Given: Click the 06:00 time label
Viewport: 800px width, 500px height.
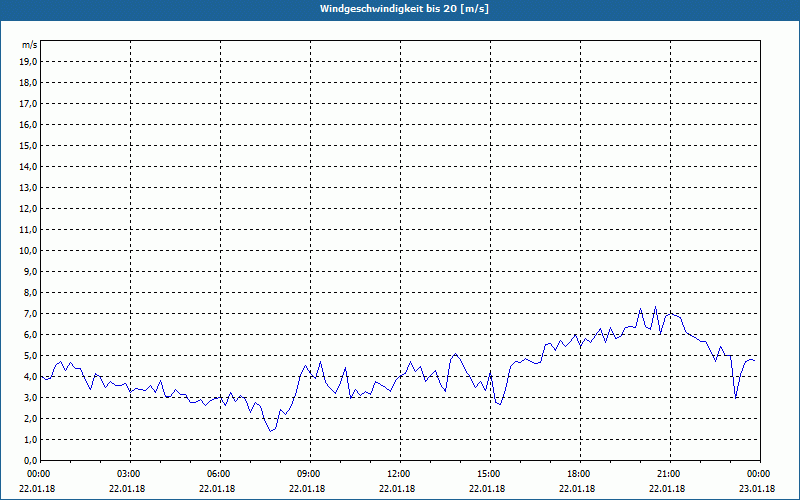Looking at the screenshot, I should [x=217, y=474].
